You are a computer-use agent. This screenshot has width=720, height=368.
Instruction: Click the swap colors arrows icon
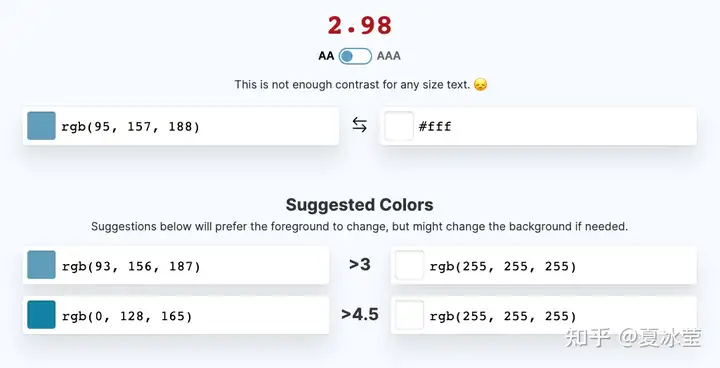(x=360, y=125)
